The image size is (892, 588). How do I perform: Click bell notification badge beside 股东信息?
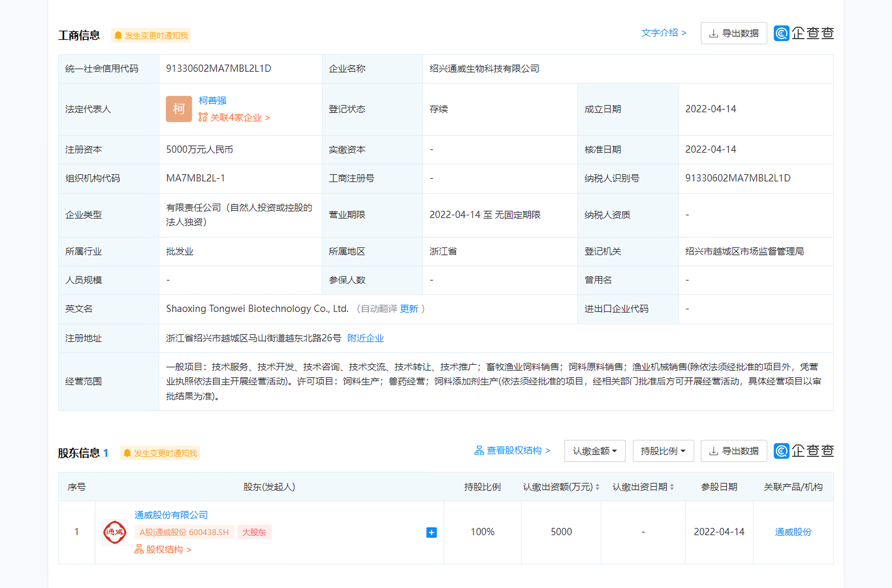point(160,453)
